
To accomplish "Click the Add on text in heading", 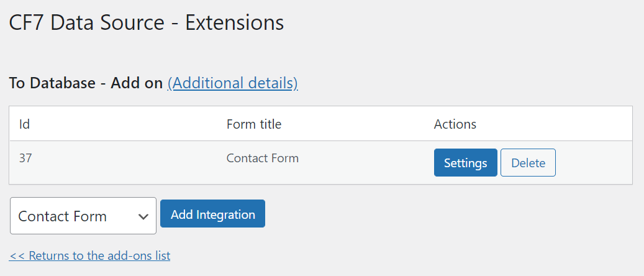I will pyautogui.click(x=136, y=83).
